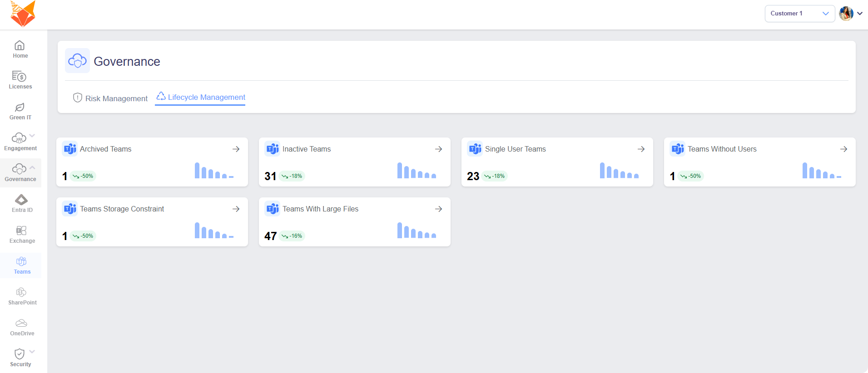This screenshot has height=373, width=868.
Task: Open the Customer 1 dropdown
Action: (x=799, y=14)
